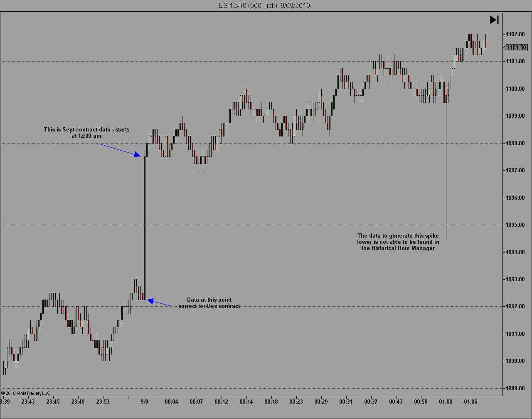Click the 1094.00 price axis label
Viewport: 532px width, 419px height.
515,252
